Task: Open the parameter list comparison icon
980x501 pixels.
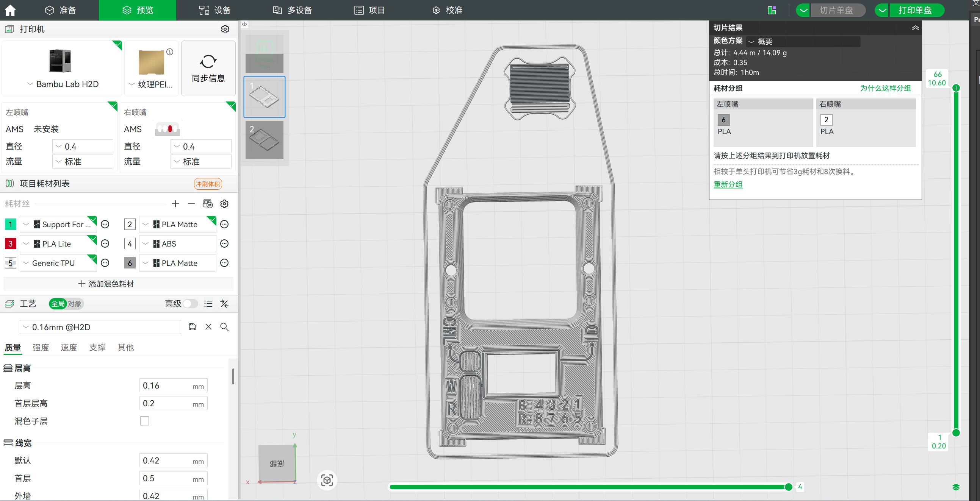Action: (208, 304)
